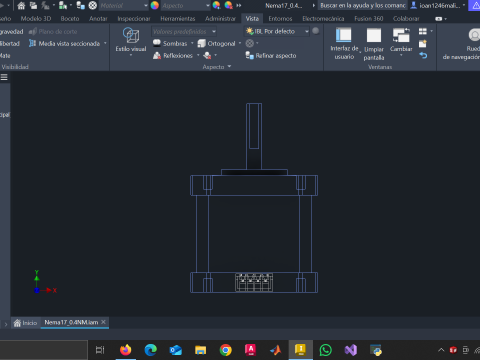Expand Media vista seccionada dropdown arrow
Image resolution: width=480 pixels, height=360 pixels.
[105, 43]
